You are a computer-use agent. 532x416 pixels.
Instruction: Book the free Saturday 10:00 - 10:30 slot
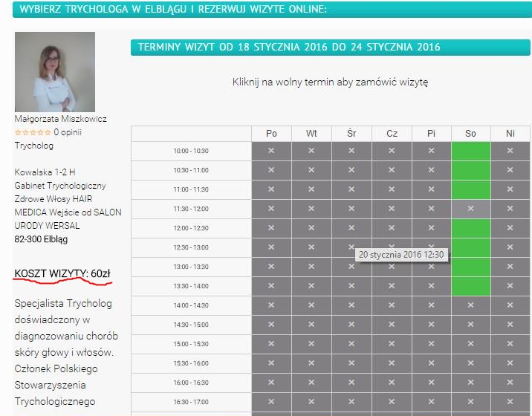point(470,151)
